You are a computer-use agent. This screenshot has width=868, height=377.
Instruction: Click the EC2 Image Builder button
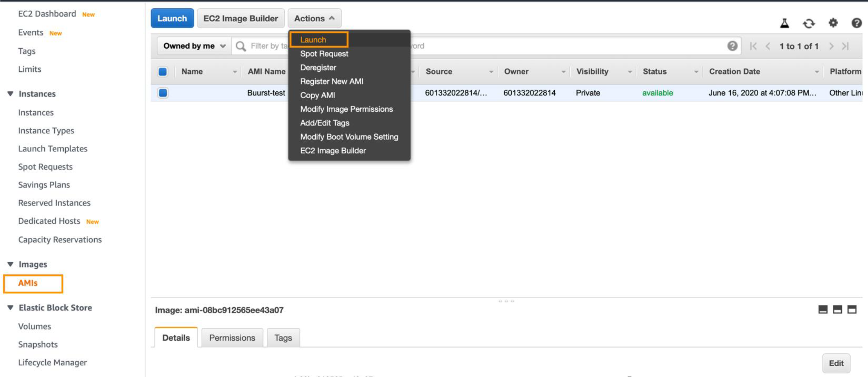pos(241,18)
